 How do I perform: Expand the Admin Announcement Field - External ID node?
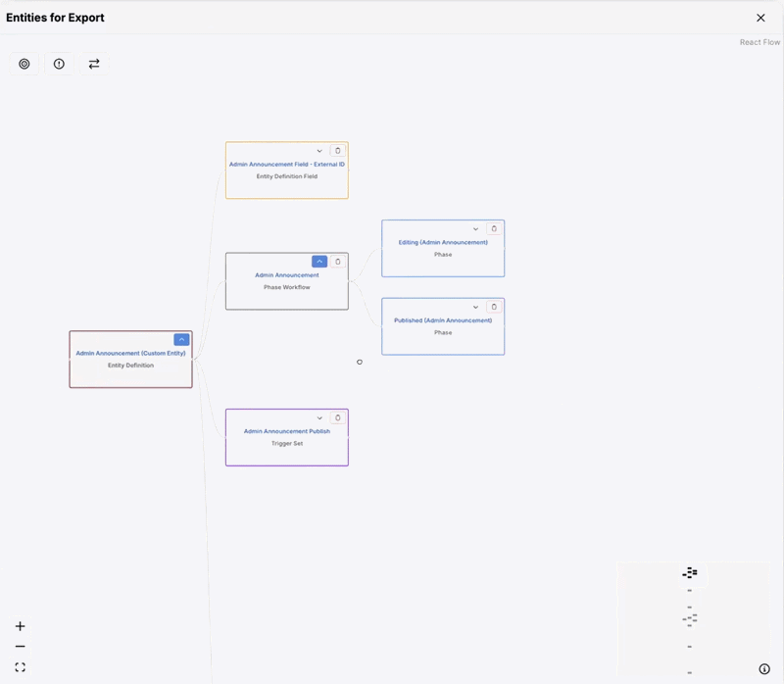[x=319, y=151]
